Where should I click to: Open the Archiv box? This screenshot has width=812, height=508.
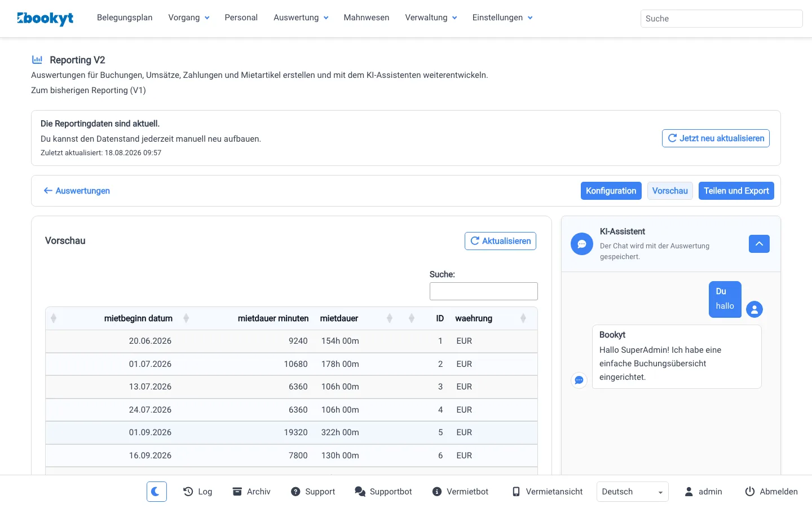click(251, 492)
